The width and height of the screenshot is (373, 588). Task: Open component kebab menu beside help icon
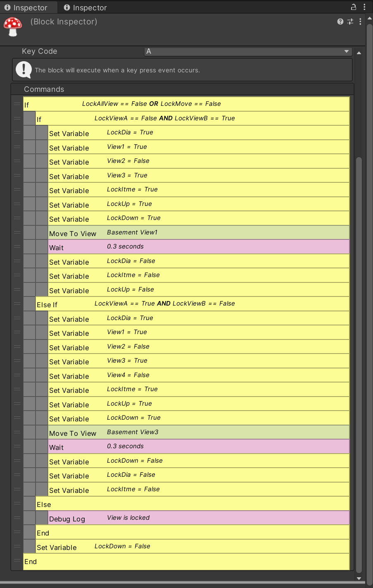pyautogui.click(x=360, y=22)
